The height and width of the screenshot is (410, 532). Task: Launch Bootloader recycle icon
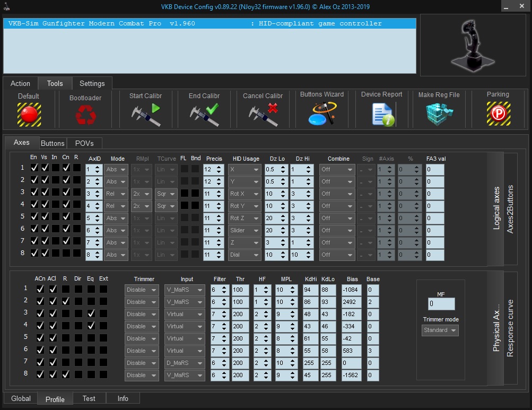click(85, 115)
